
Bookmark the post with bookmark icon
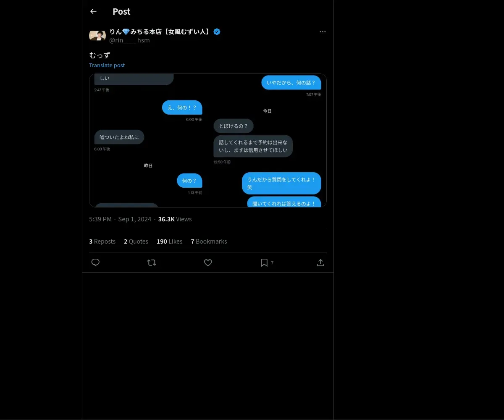pos(264,262)
